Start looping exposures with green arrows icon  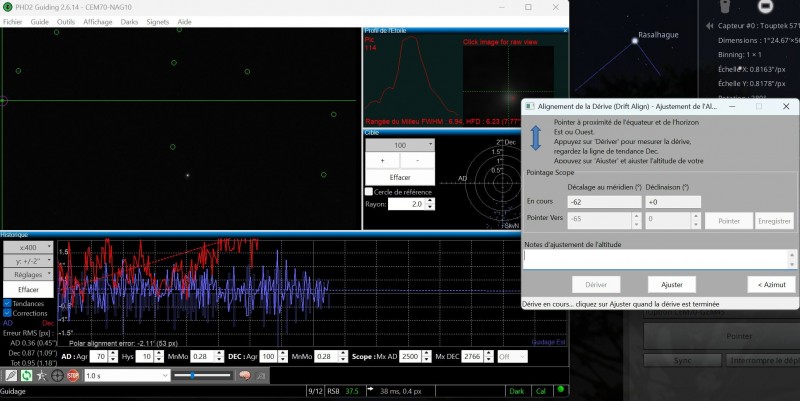pos(27,376)
